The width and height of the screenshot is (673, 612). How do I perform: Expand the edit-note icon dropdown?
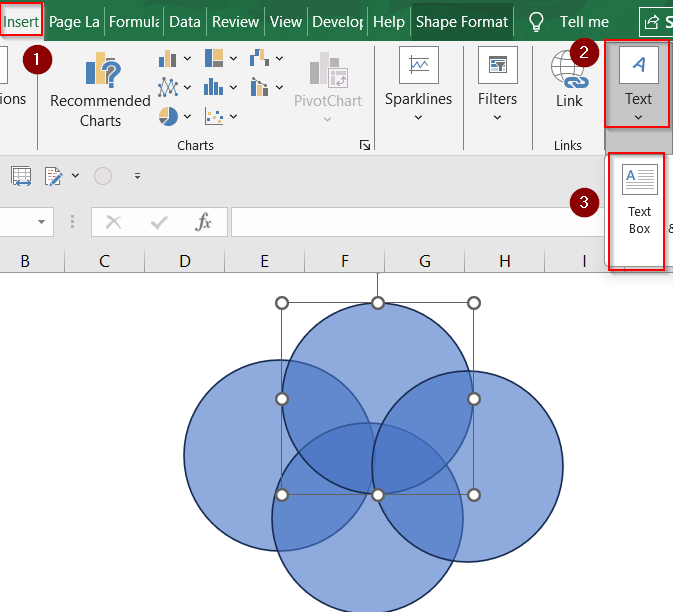76,176
